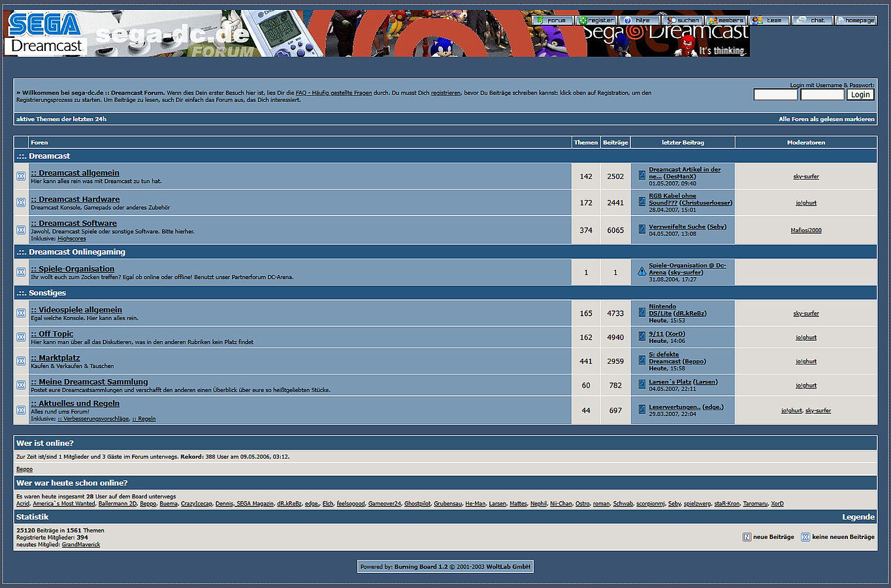
Task: Focus the username input field
Action: pyautogui.click(x=775, y=95)
